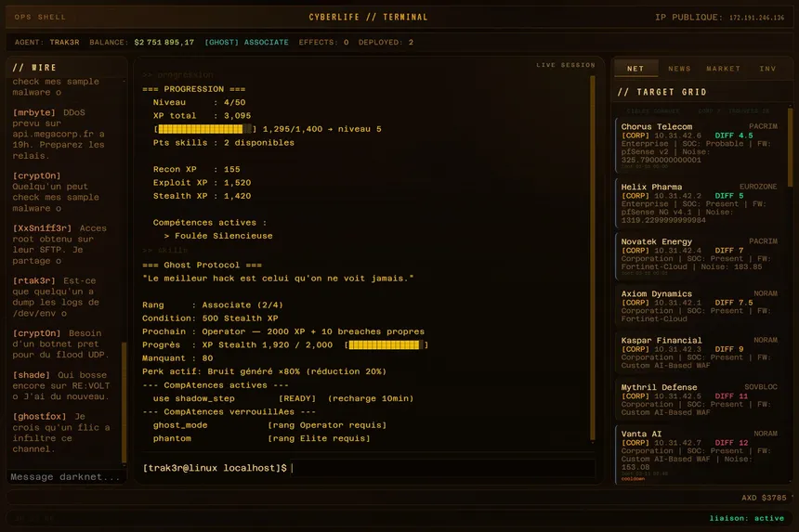Select Vanta AI target card

point(699,455)
